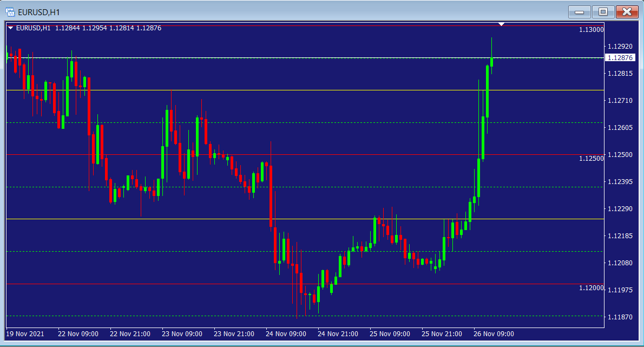Maximize the EURUSD,H1 chart window

(x=603, y=11)
